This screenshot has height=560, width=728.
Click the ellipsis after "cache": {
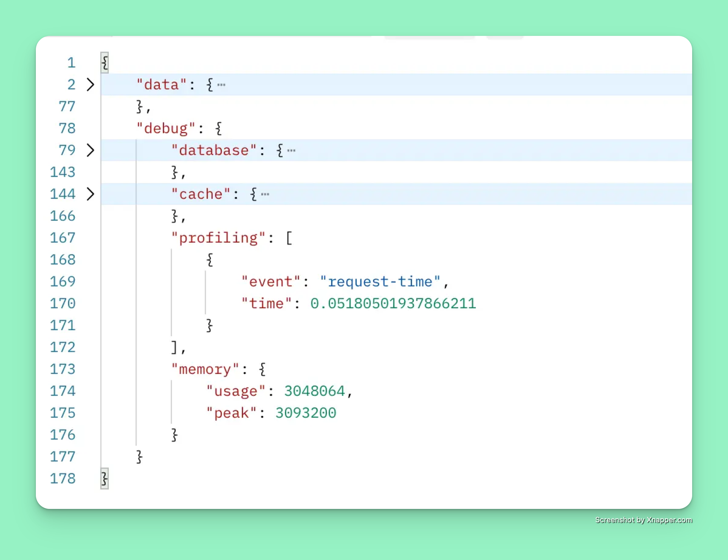point(265,194)
